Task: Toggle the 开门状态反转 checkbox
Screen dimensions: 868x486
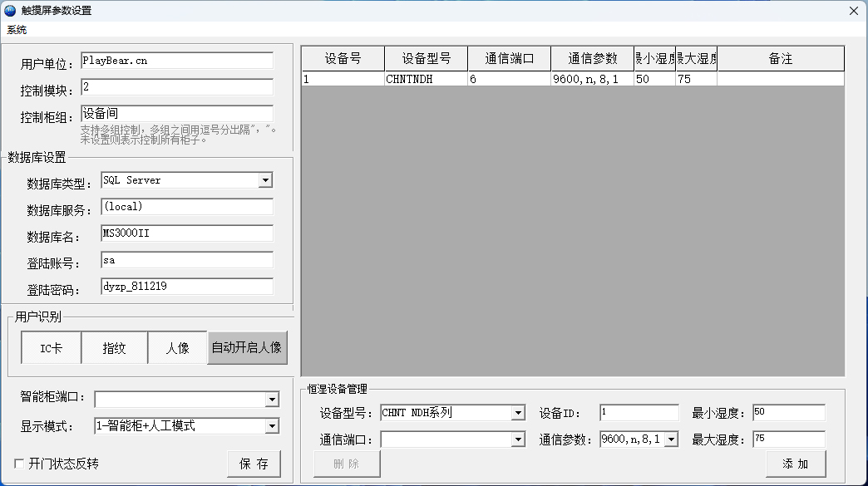Action: pyautogui.click(x=20, y=464)
